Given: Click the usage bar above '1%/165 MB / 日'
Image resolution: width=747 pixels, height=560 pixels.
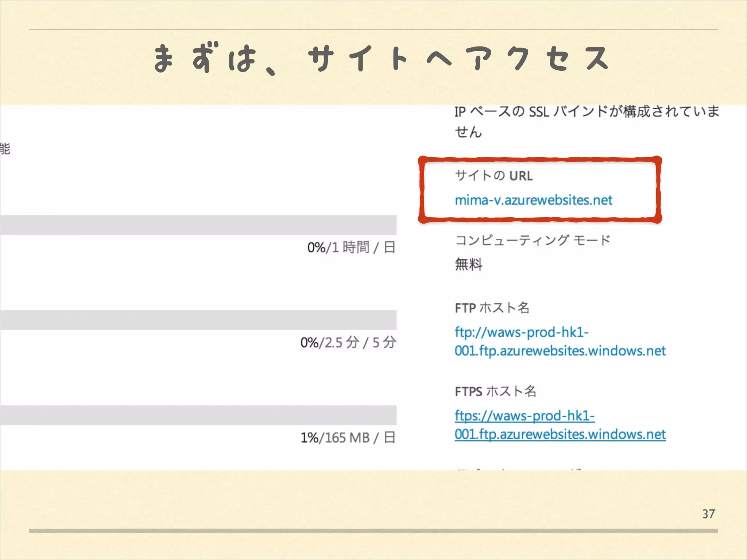Looking at the screenshot, I should pyautogui.click(x=198, y=415).
